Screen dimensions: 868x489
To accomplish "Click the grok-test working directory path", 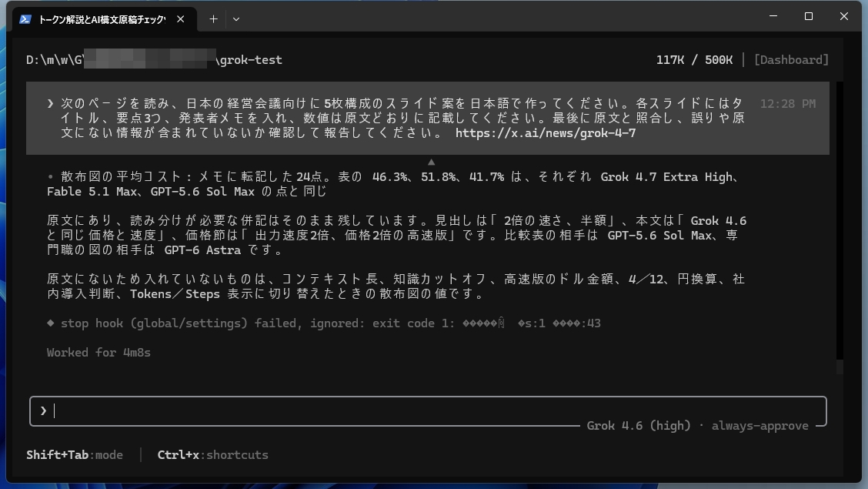I will tap(154, 60).
